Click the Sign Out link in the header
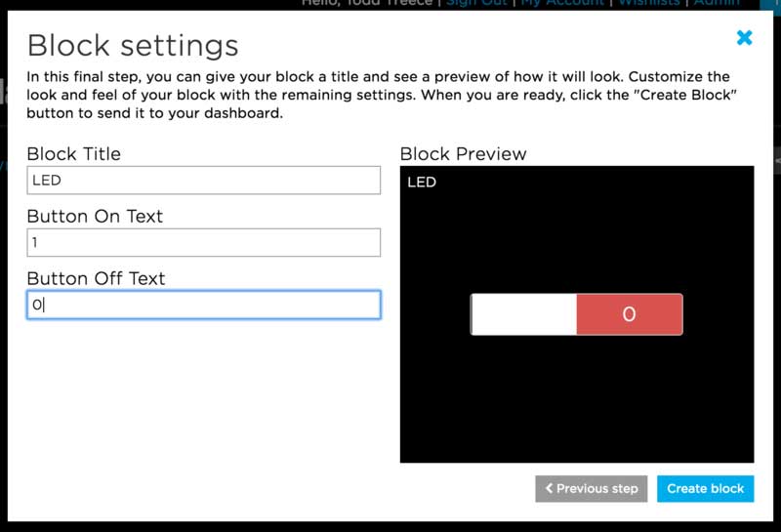Viewport: 781px width, 532px height. pos(475,4)
